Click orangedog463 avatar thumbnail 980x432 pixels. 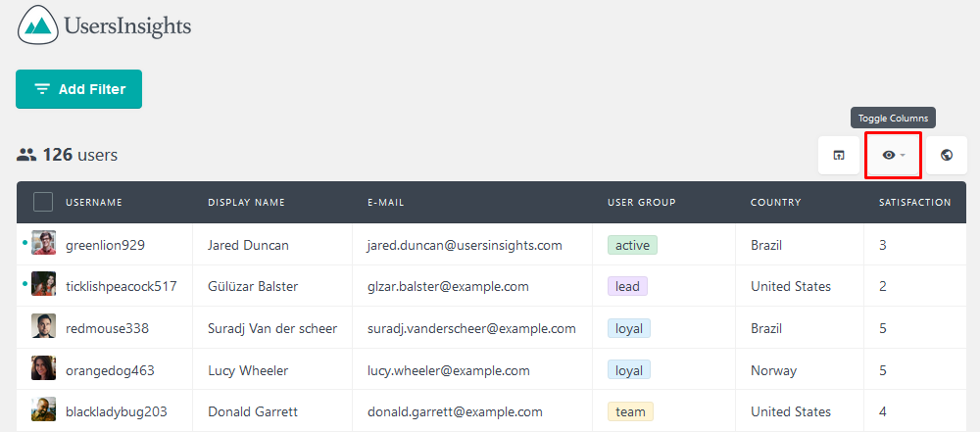tap(44, 368)
